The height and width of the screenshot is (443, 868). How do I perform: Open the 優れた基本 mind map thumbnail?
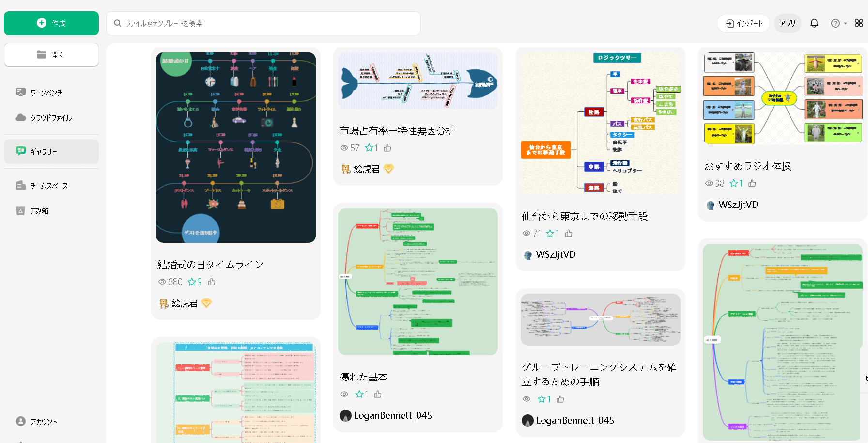pos(418,282)
